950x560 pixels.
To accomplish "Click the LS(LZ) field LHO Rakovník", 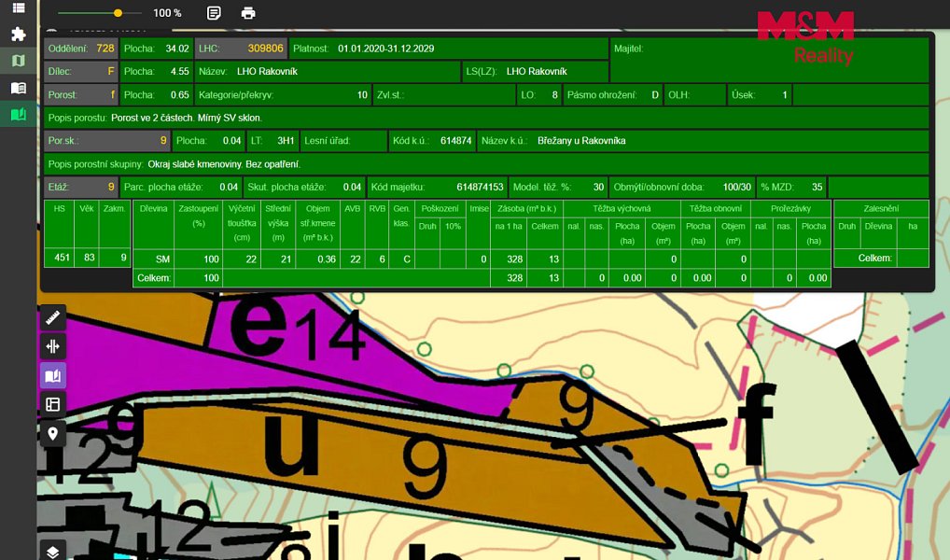I will coord(536,72).
